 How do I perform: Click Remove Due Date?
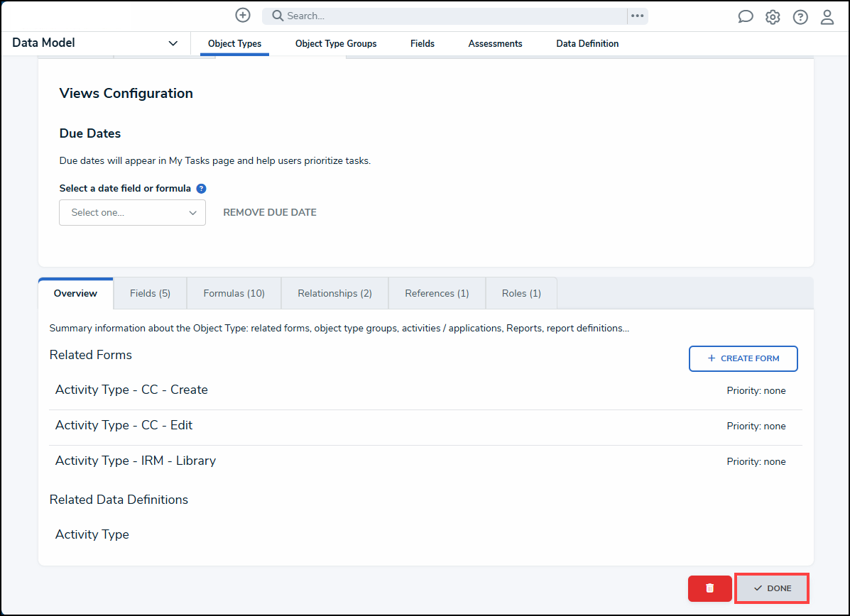tap(270, 212)
